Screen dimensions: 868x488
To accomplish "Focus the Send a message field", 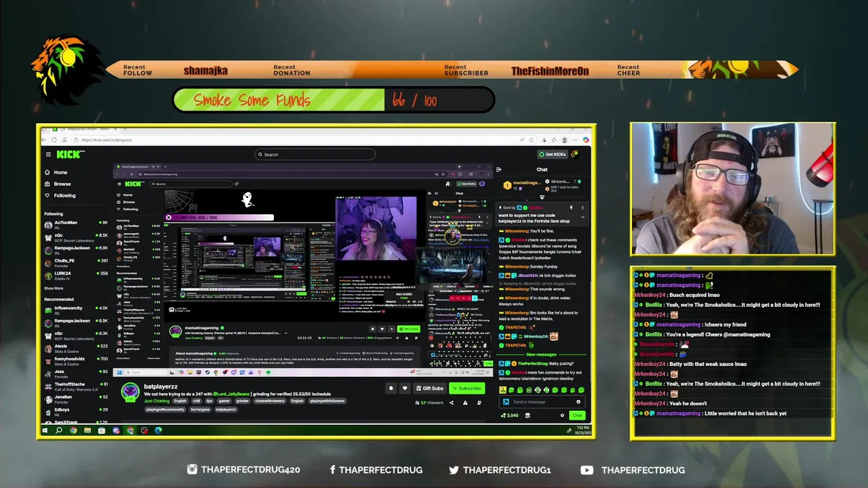I will click(541, 402).
